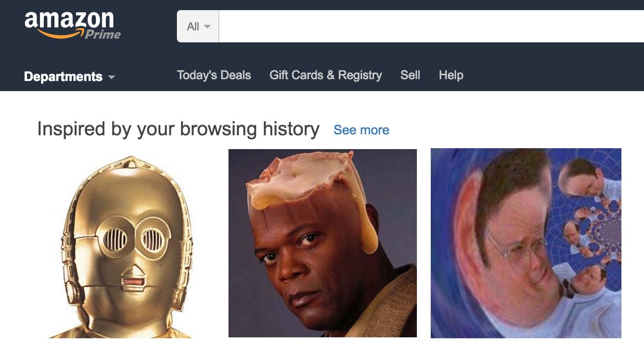
Task: Open the product image with melted-topped head
Action: point(322,243)
